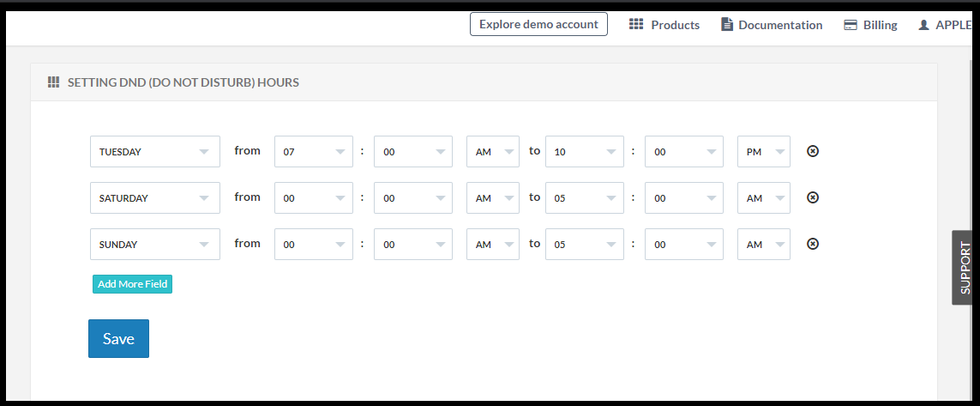Image resolution: width=980 pixels, height=406 pixels.
Task: Open Billing card icon
Action: point(850,25)
